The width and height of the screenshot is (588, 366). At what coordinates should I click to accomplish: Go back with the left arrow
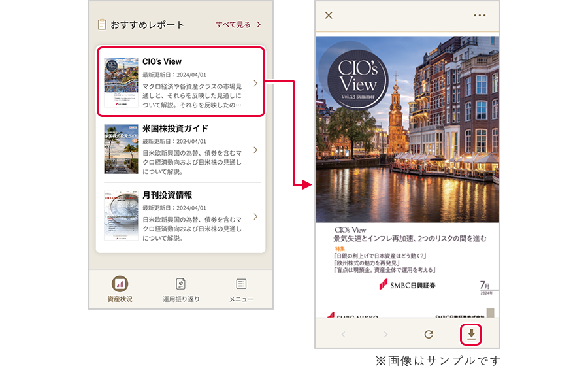[343, 334]
